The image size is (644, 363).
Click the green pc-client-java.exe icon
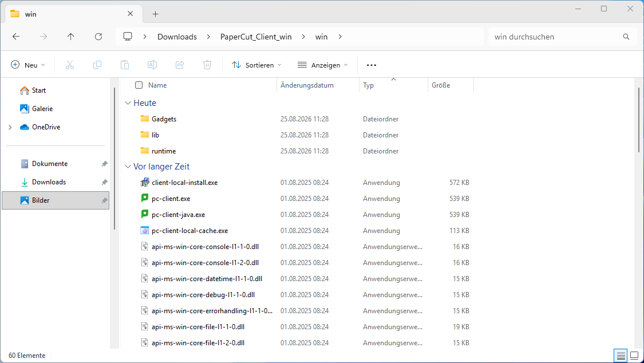[x=145, y=214]
